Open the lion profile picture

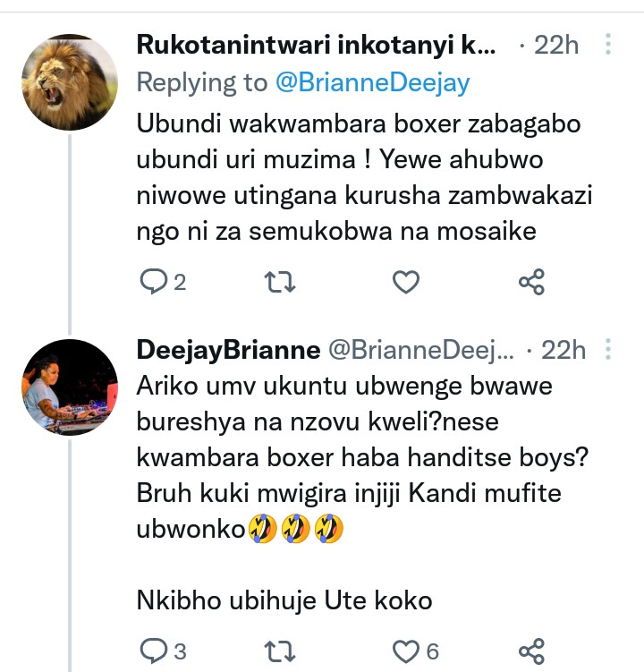(70, 82)
